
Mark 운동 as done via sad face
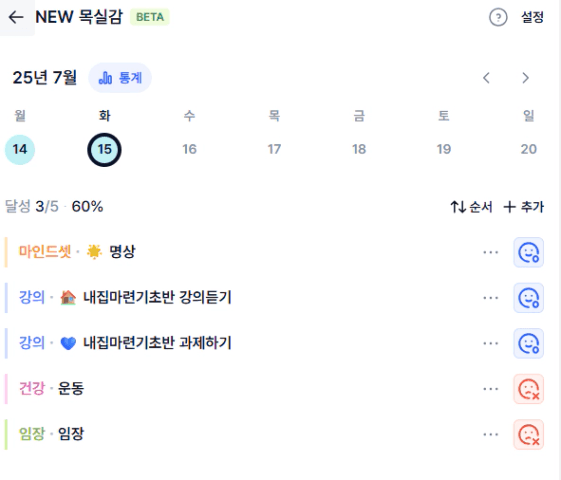528,389
